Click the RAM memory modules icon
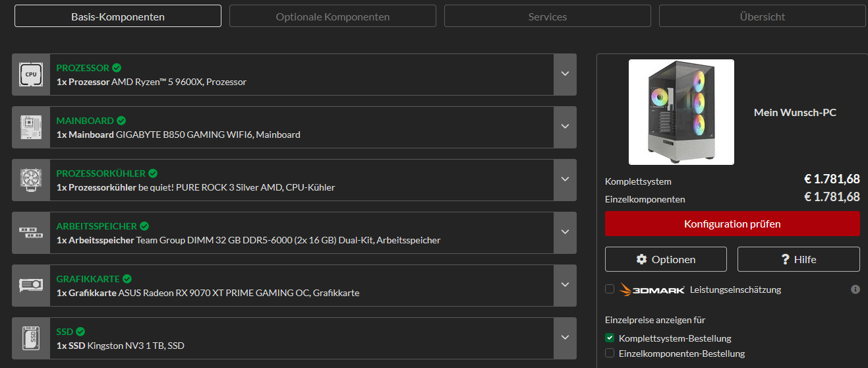Image resolution: width=868 pixels, height=368 pixels. (x=31, y=233)
